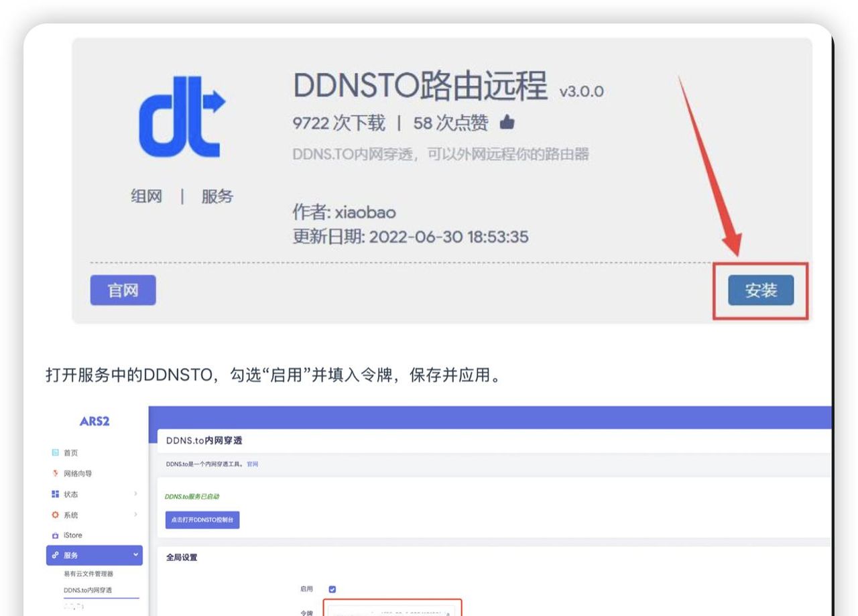Open 易有云文件管理器 submenu item
The height and width of the screenshot is (616, 858).
[x=88, y=574]
